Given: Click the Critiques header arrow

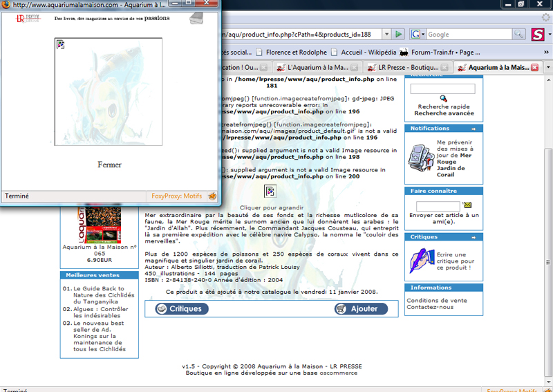Looking at the screenshot, I should point(474,237).
